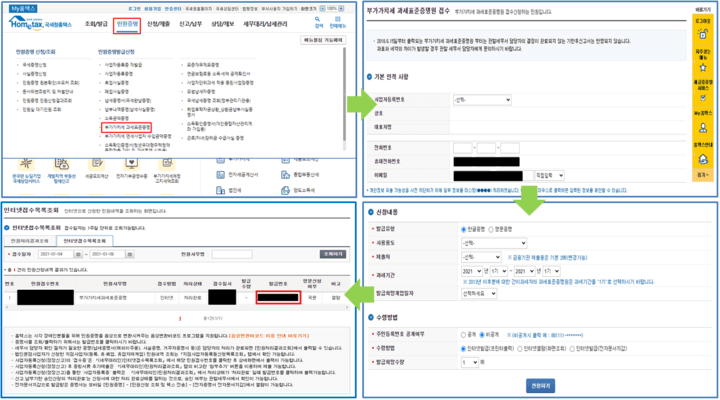
Task: Open search via the magnifier icon
Action: click(x=317, y=19)
